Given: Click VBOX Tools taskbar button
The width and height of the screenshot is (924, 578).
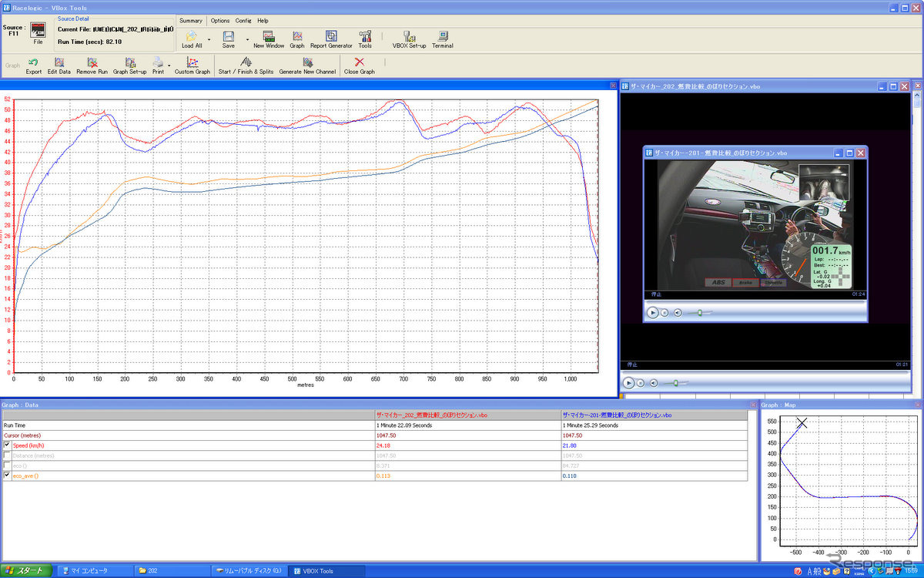Looking at the screenshot, I should click(327, 570).
